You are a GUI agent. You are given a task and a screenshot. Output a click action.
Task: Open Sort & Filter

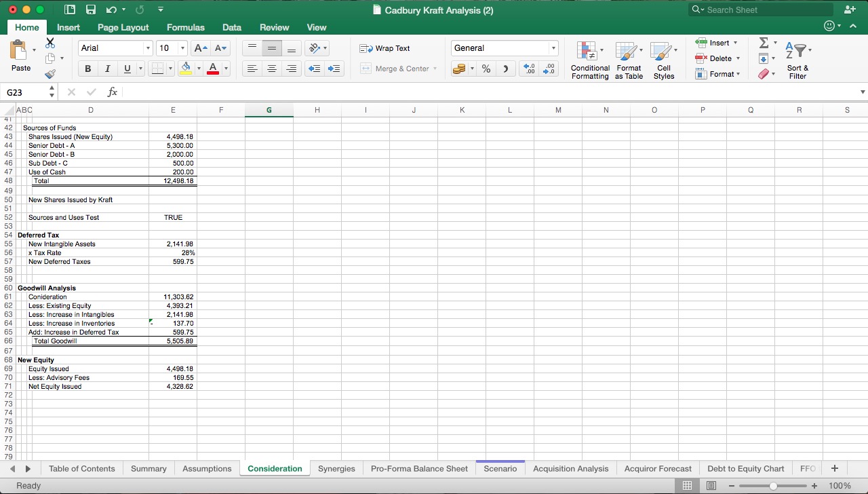[x=797, y=60]
